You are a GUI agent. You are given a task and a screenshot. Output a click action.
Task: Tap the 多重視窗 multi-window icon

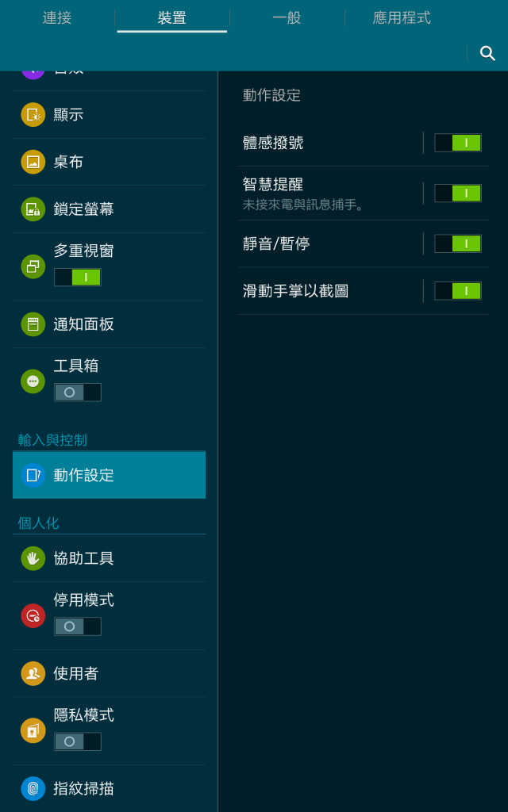point(33,266)
